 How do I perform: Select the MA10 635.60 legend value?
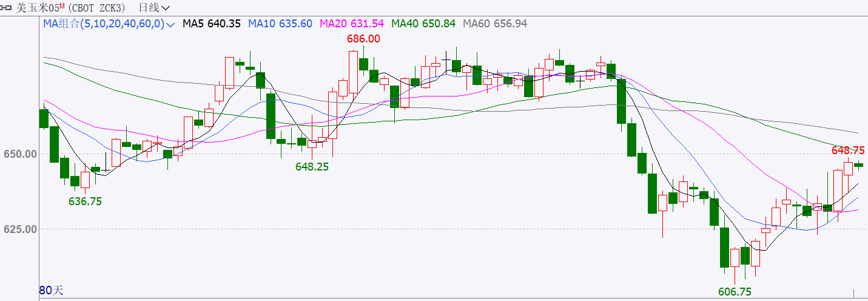(x=280, y=24)
